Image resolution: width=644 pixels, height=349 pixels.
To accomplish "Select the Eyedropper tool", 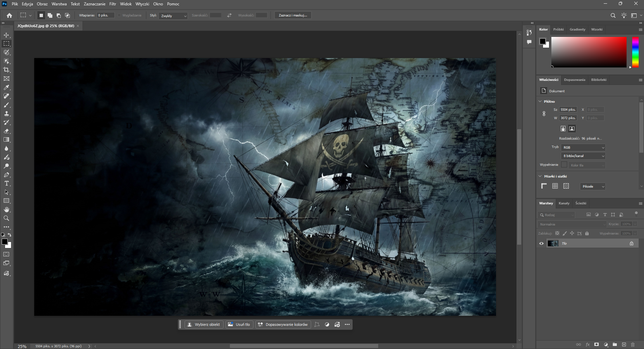I will [6, 87].
